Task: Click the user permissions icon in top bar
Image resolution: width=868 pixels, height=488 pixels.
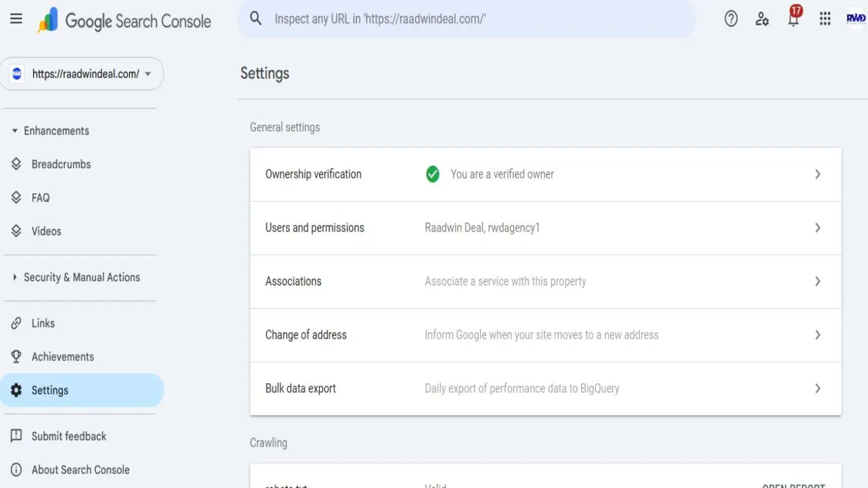Action: click(762, 20)
